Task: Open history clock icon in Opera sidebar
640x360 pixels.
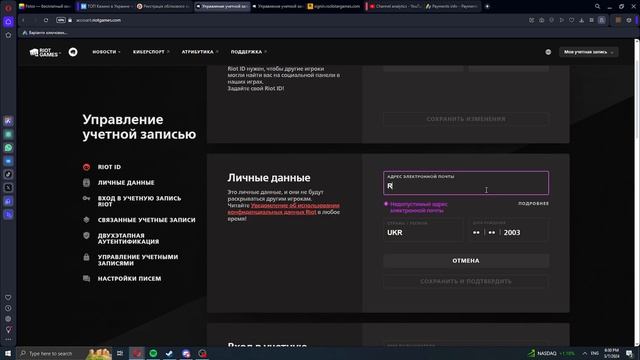Action: [x=8, y=308]
